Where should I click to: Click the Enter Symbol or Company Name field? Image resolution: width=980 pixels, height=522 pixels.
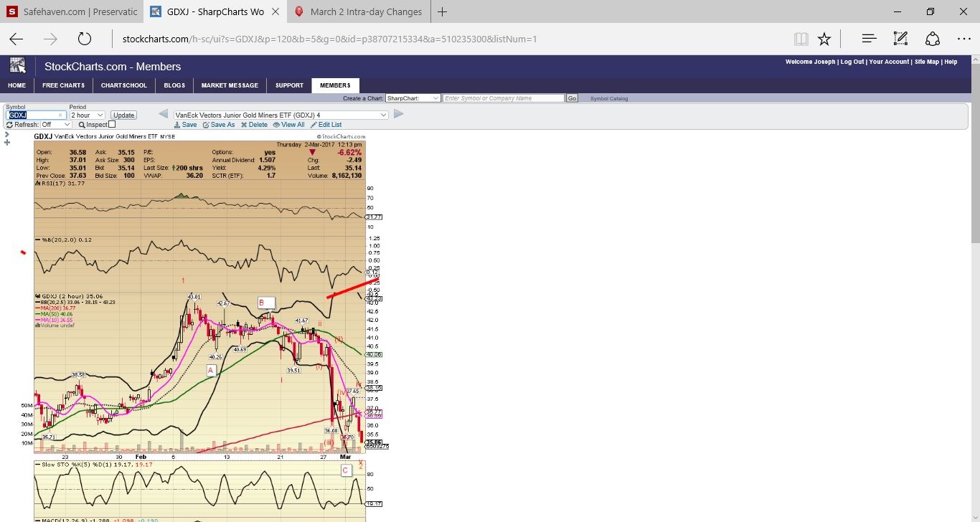[503, 98]
